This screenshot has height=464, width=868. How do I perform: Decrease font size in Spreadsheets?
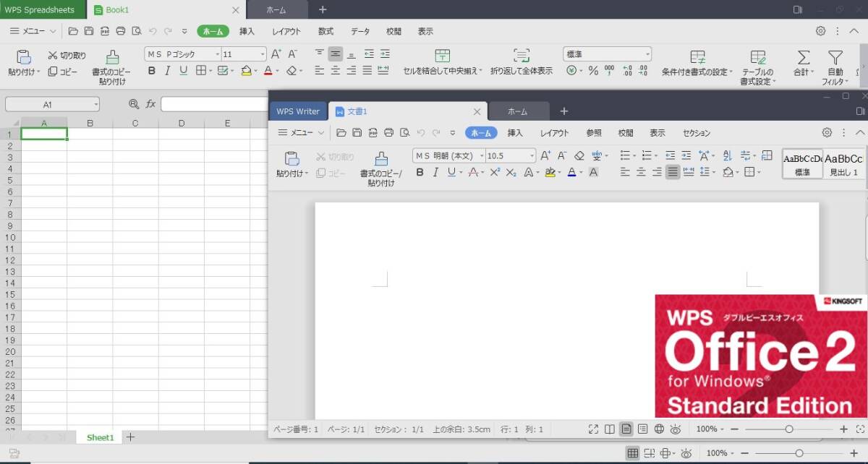[x=292, y=54]
